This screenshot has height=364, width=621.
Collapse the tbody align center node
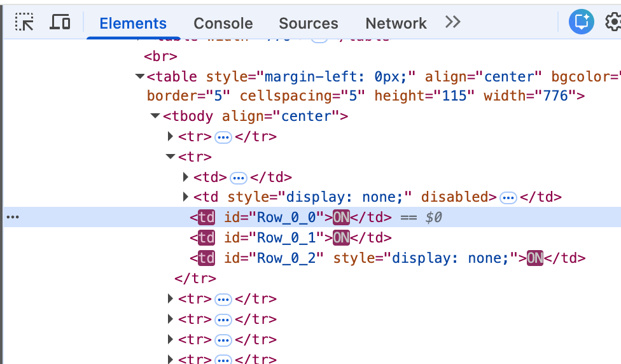(155, 116)
